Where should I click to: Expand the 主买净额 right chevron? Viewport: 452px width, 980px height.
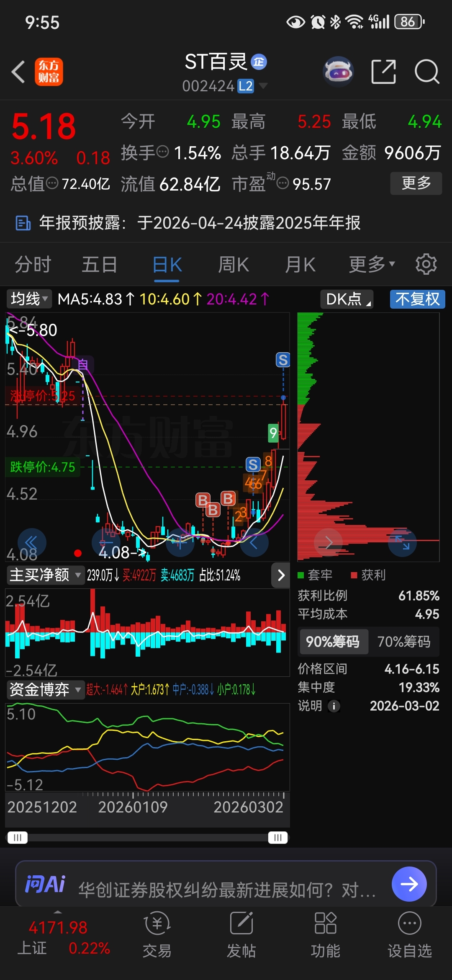281,575
